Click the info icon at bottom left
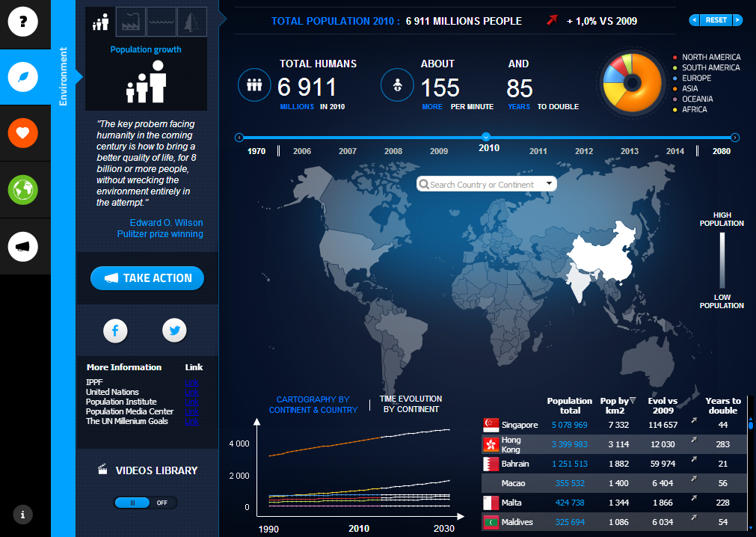Viewport: 756px width, 537px height. (23, 514)
